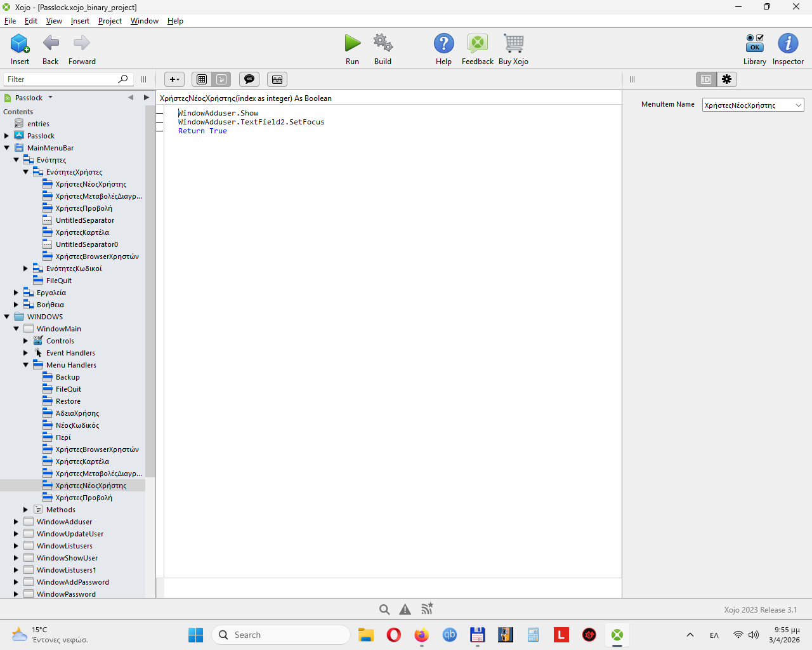Click the comment speech bubble icon

(249, 79)
